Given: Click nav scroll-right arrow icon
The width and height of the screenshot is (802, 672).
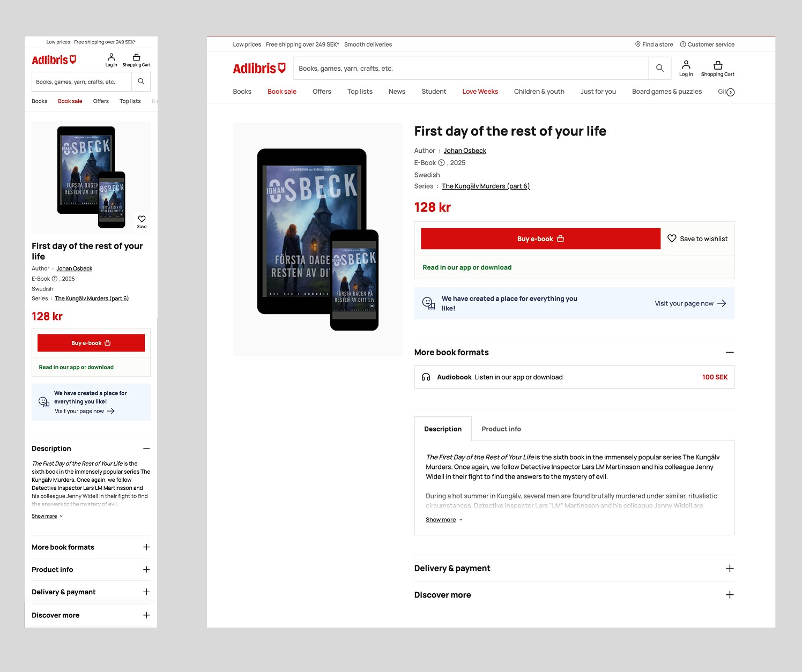Looking at the screenshot, I should click(x=730, y=92).
